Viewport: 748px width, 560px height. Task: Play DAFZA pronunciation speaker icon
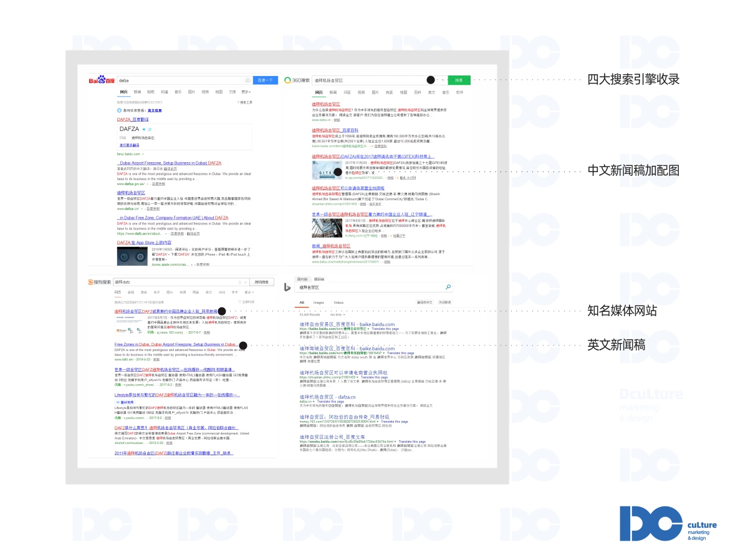pyautogui.click(x=145, y=129)
